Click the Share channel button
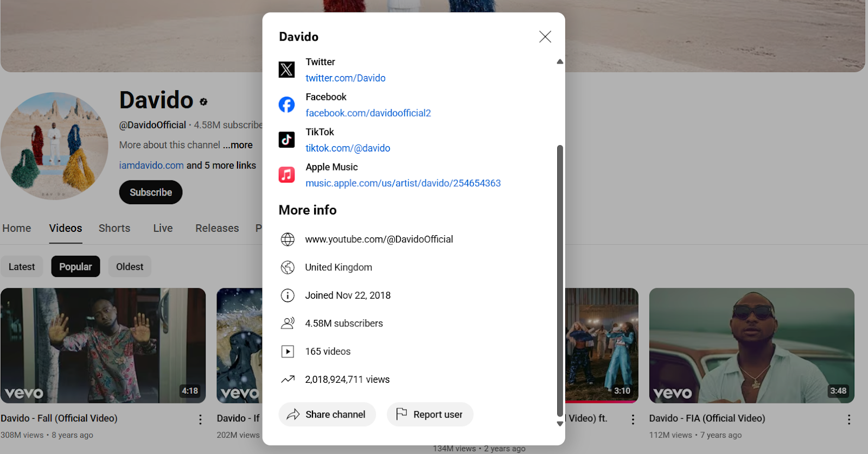868x454 pixels. tap(327, 414)
